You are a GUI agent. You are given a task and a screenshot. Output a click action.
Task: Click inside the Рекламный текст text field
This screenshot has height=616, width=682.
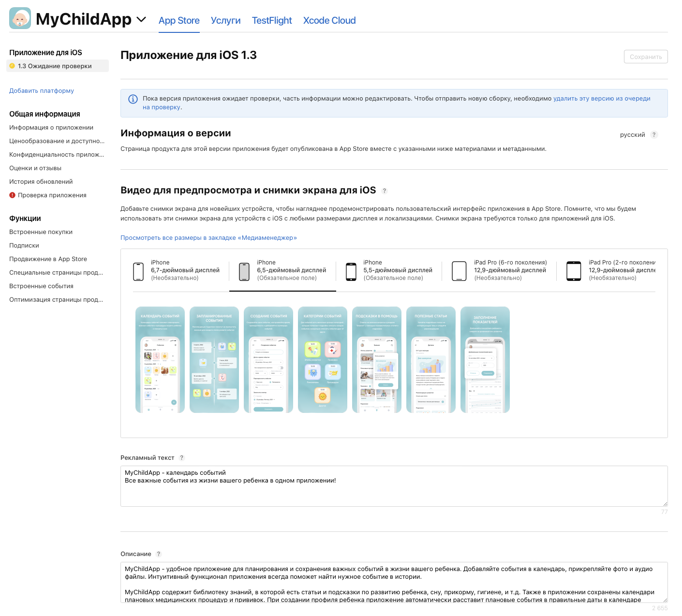[x=394, y=486]
